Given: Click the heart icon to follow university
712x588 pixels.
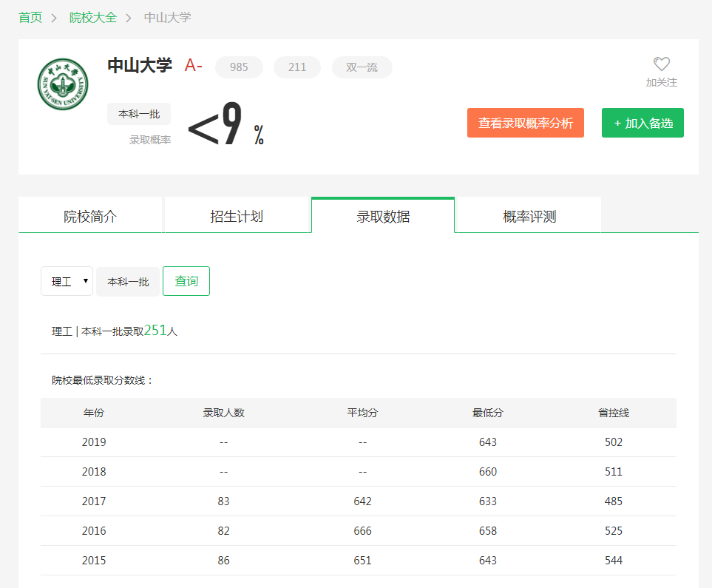Looking at the screenshot, I should tap(661, 64).
